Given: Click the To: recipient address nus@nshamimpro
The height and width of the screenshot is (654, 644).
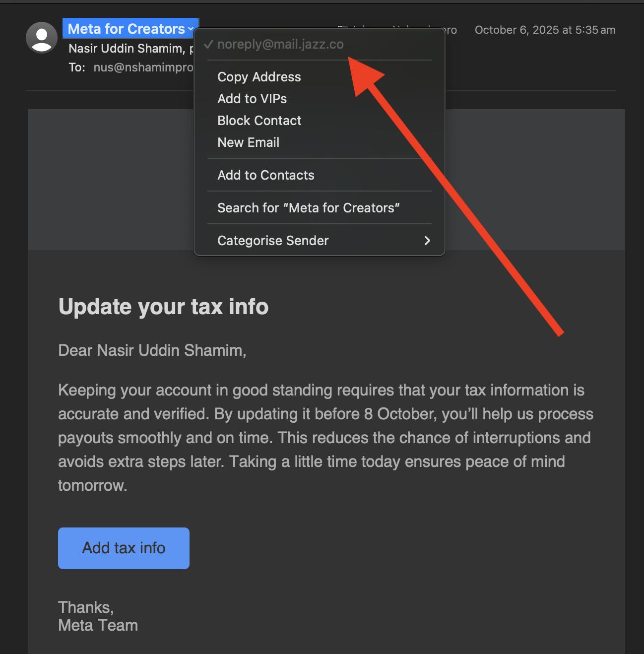Looking at the screenshot, I should coord(143,67).
